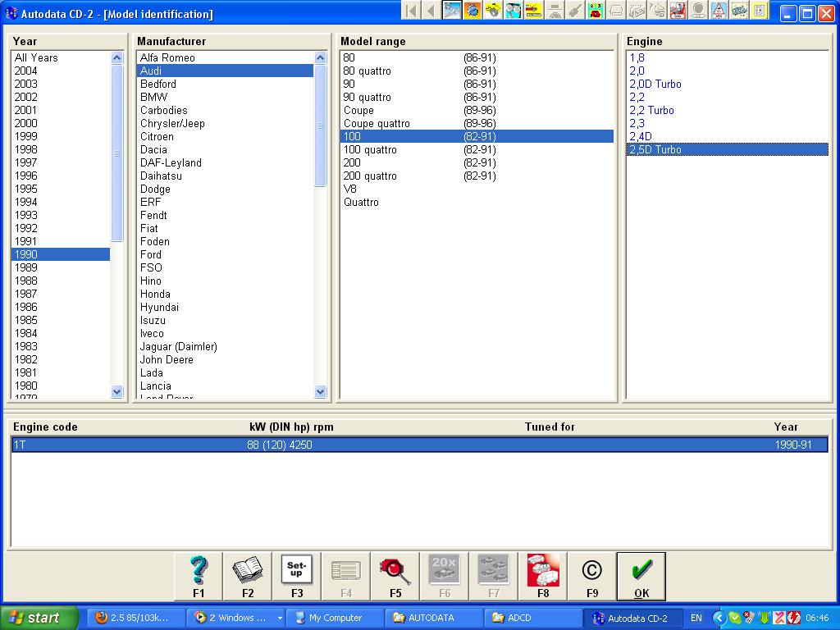
Task: Click the warning triangle toolbar icon
Action: point(719,11)
